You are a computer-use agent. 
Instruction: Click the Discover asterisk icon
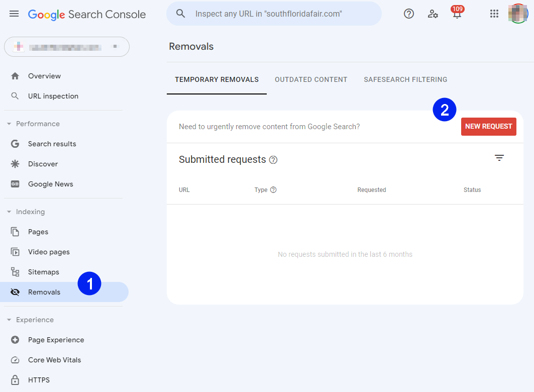(15, 164)
